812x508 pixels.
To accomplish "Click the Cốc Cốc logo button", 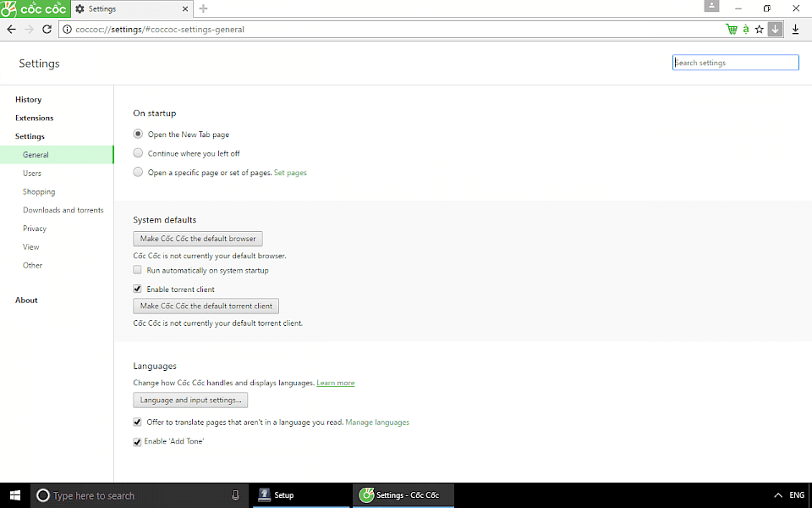I will pyautogui.click(x=35, y=8).
